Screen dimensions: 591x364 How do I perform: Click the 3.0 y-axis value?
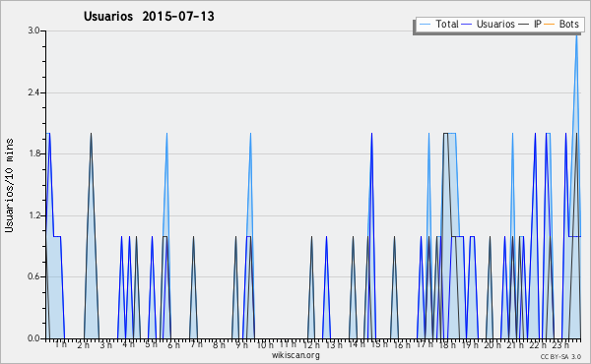pos(33,30)
